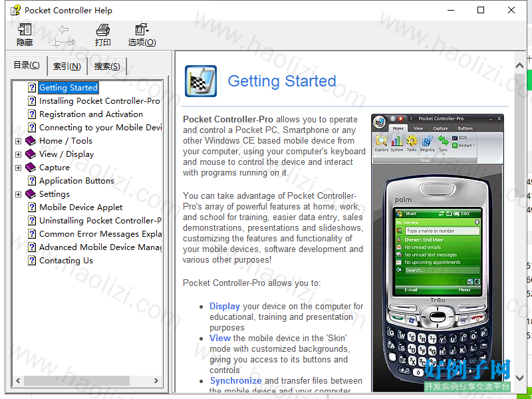Screen dimensions: 532x399
Task: Click the Hide (隐藏) toolbar icon
Action: 25,29
